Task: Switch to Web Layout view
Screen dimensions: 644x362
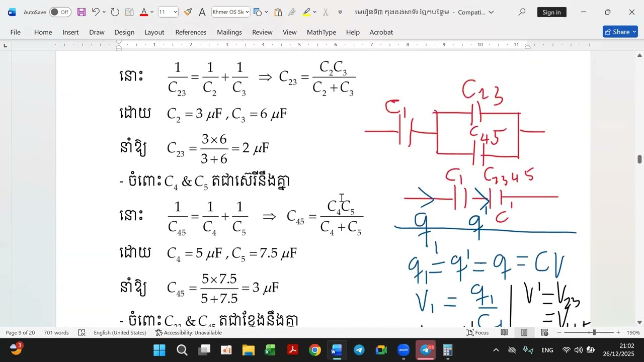Action: [x=544, y=332]
